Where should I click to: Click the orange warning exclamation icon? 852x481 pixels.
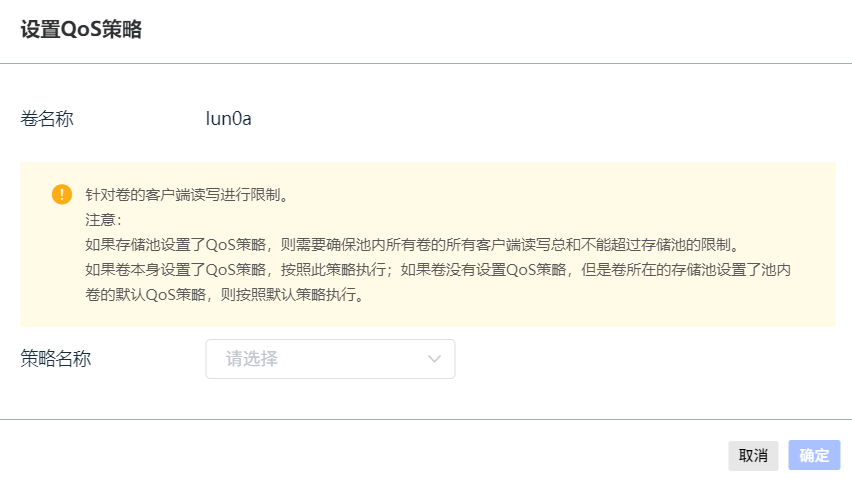click(62, 194)
